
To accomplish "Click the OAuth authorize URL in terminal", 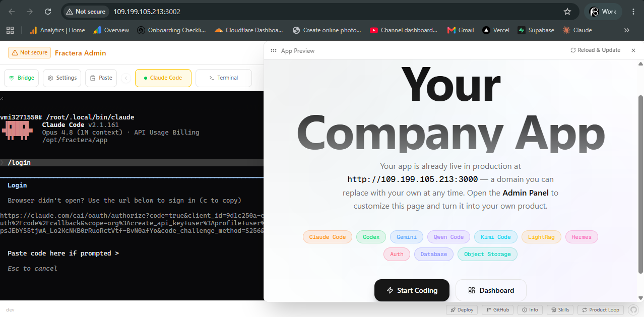I will click(x=132, y=223).
